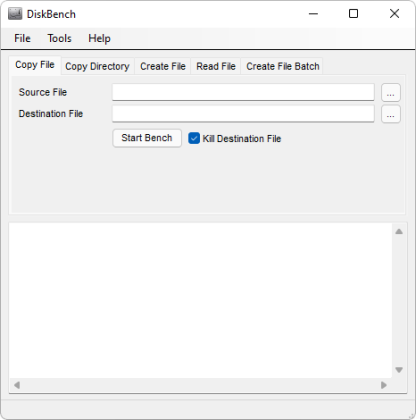Switch to the Create File tab
This screenshot has width=416, height=420.
(x=163, y=66)
